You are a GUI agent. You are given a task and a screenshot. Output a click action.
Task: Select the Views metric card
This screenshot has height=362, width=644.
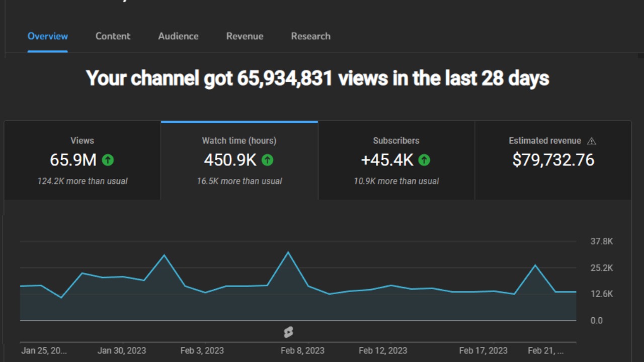[83, 160]
